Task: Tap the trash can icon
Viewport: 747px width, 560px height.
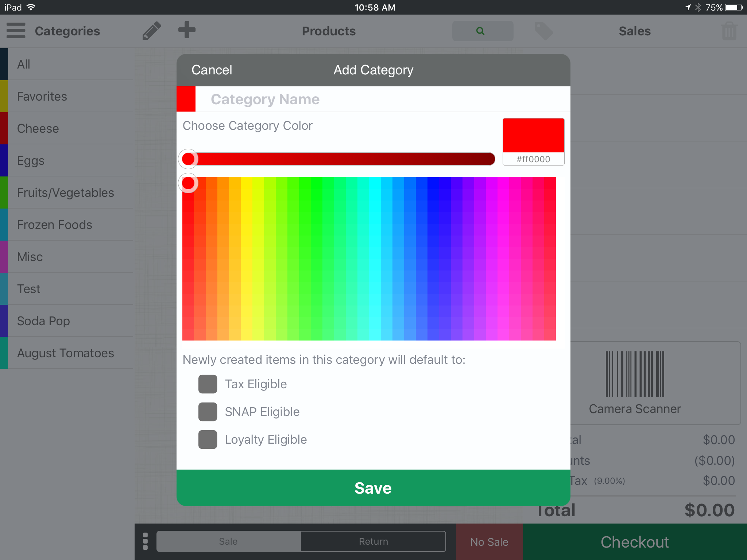Action: 729,31
